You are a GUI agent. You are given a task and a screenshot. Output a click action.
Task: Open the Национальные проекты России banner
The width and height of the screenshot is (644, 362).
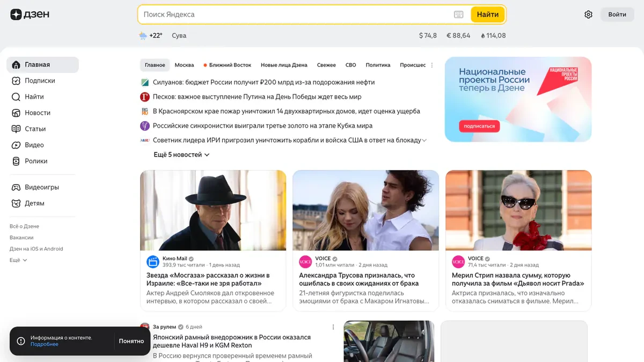(518, 99)
